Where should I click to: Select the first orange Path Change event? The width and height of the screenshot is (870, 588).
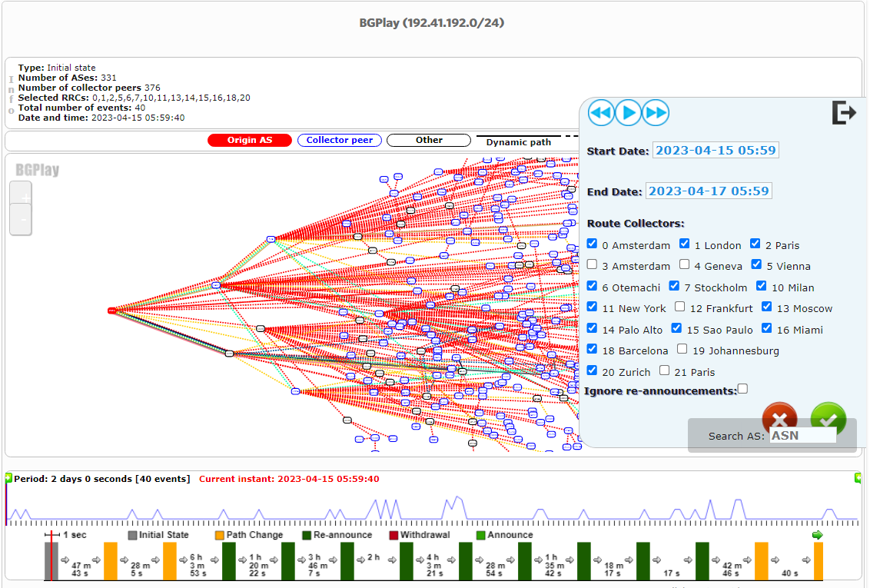coord(111,560)
